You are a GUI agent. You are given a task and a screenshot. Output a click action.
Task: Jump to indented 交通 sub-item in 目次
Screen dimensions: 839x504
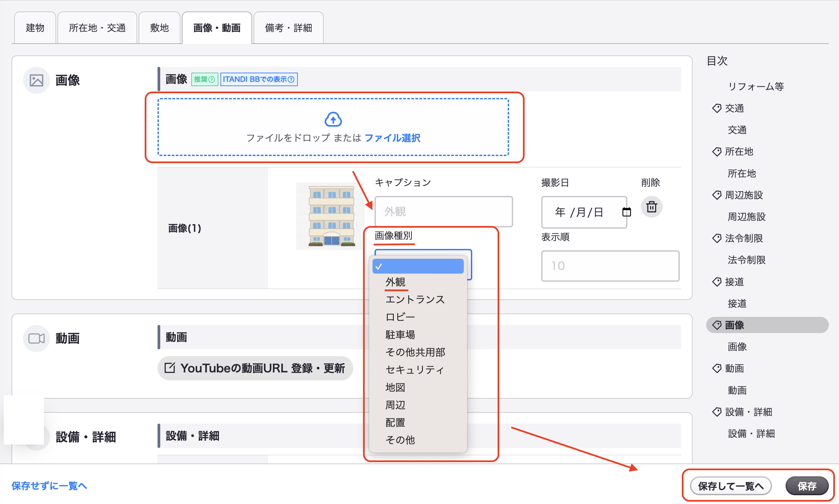[737, 130]
